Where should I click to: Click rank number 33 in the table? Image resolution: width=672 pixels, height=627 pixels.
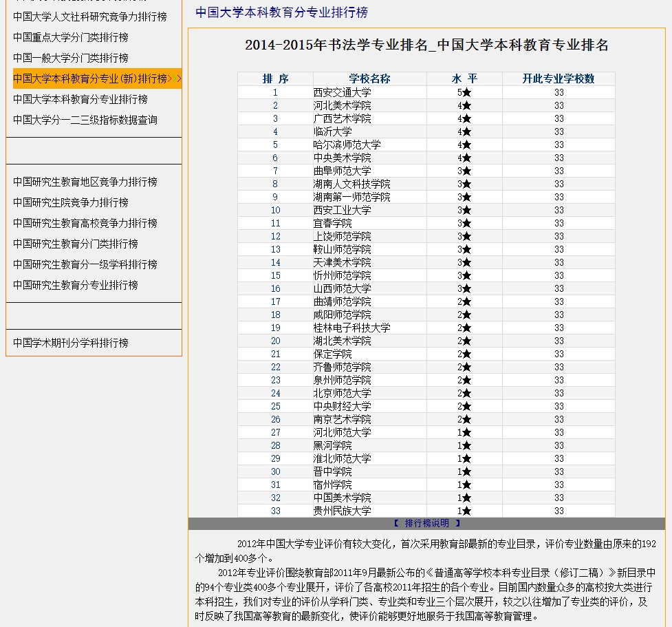275,511
